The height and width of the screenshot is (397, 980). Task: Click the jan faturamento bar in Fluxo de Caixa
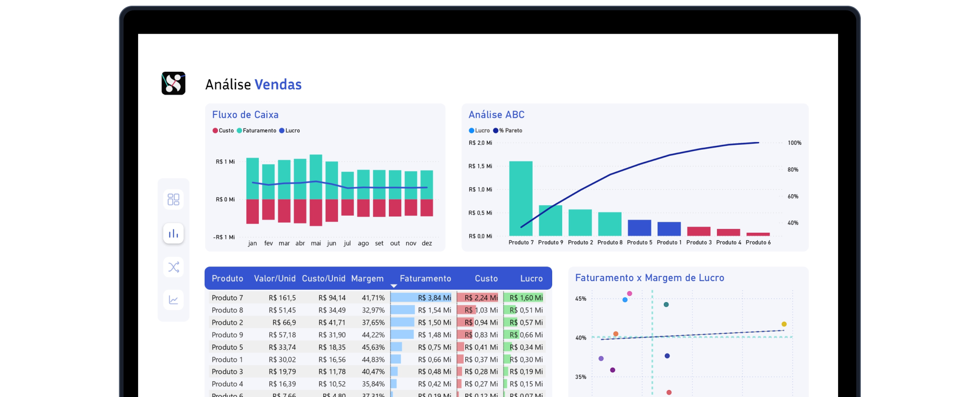click(x=253, y=179)
